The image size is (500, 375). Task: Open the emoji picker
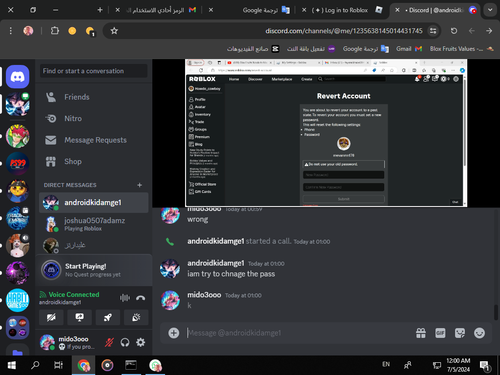click(479, 333)
